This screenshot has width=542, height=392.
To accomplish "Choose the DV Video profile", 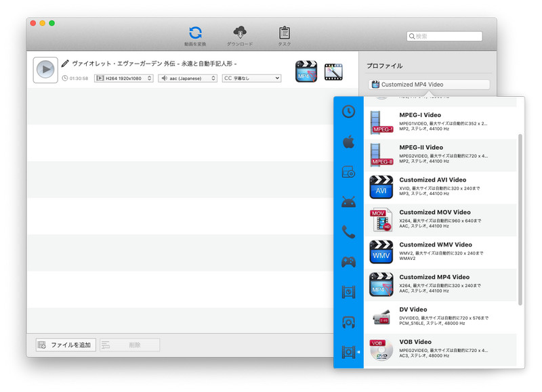I will click(x=440, y=318).
